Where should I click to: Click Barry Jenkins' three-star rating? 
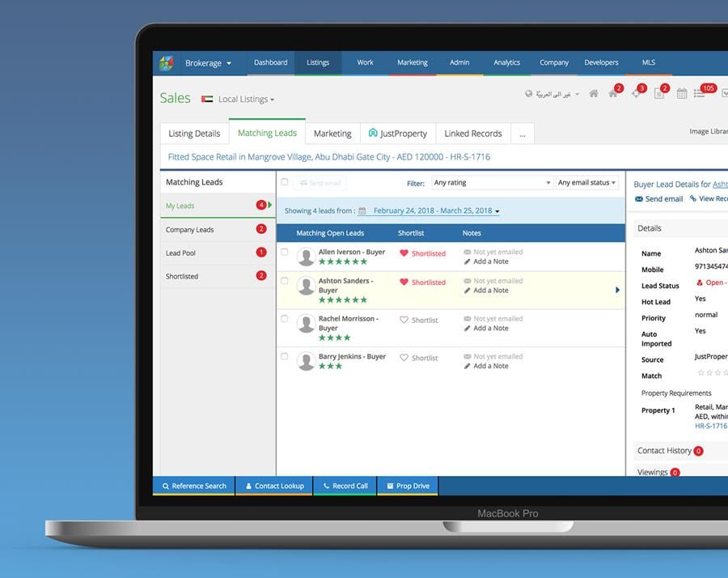[330, 366]
